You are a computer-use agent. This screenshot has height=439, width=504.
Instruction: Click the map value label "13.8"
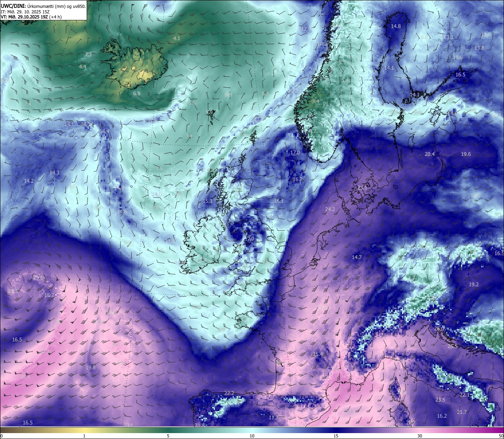coord(479,48)
